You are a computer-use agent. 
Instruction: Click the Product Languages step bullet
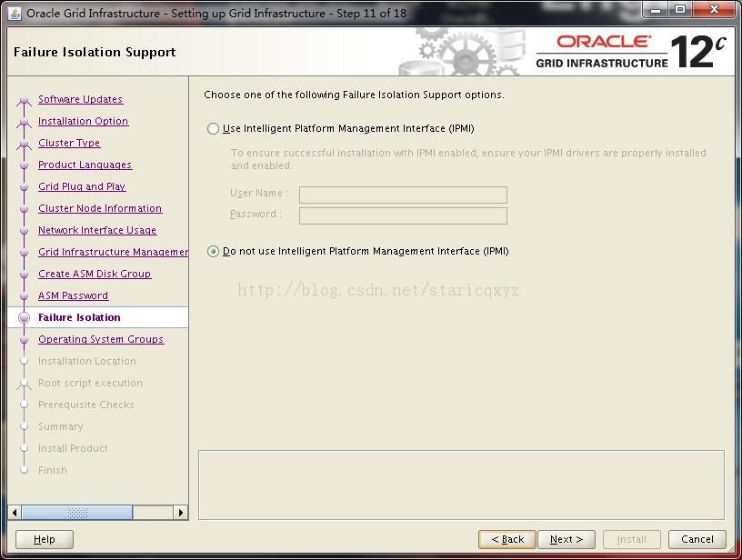pyautogui.click(x=25, y=165)
